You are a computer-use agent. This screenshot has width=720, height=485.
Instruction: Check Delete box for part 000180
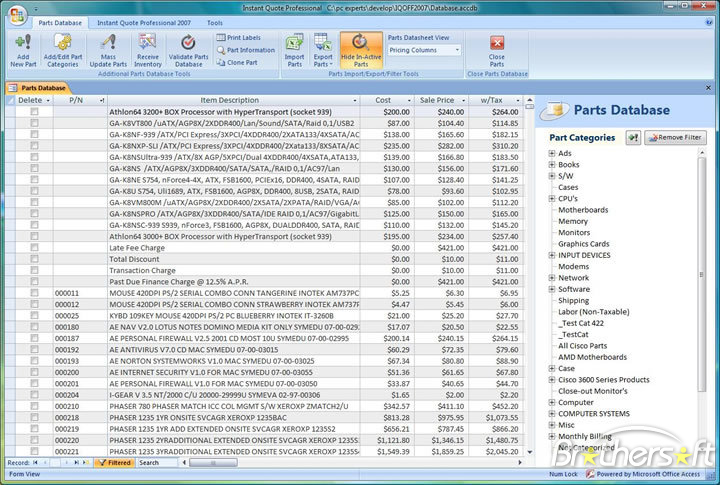34,327
